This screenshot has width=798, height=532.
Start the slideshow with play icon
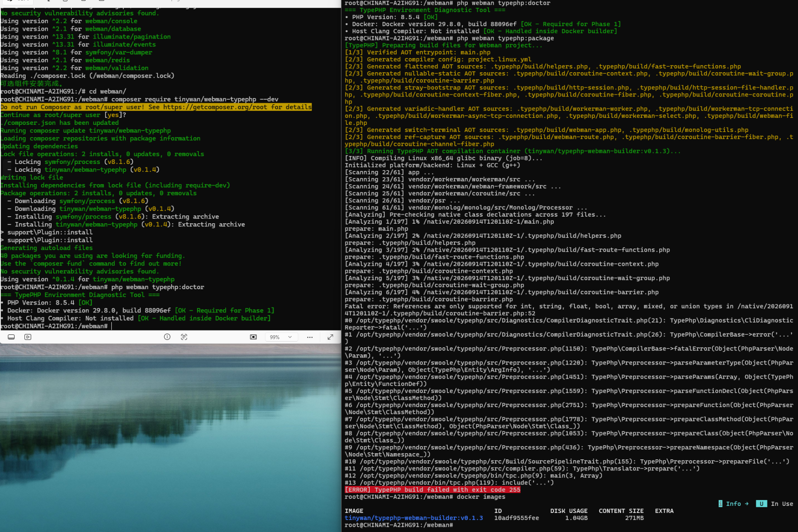point(28,337)
